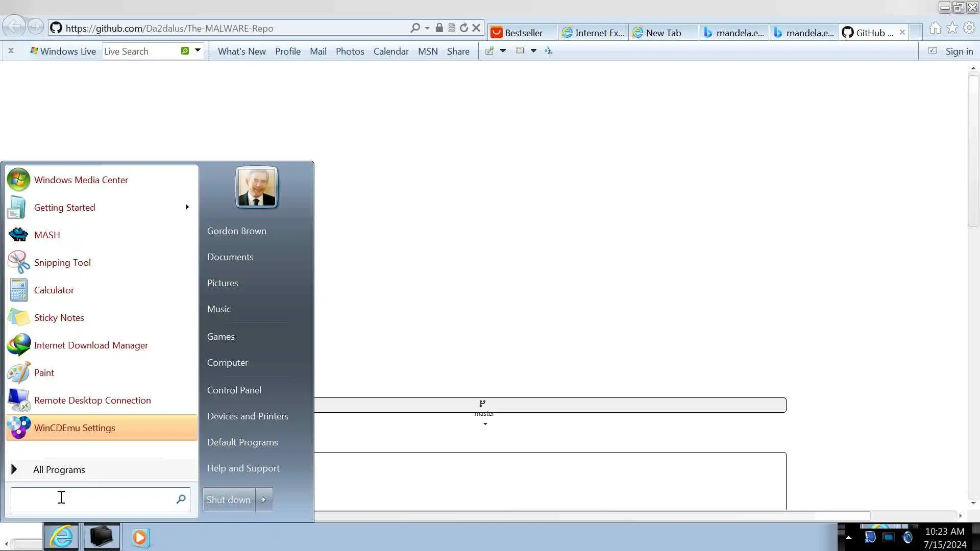Expand the Getting Started submenu arrow
The image size is (980, 551).
[187, 207]
